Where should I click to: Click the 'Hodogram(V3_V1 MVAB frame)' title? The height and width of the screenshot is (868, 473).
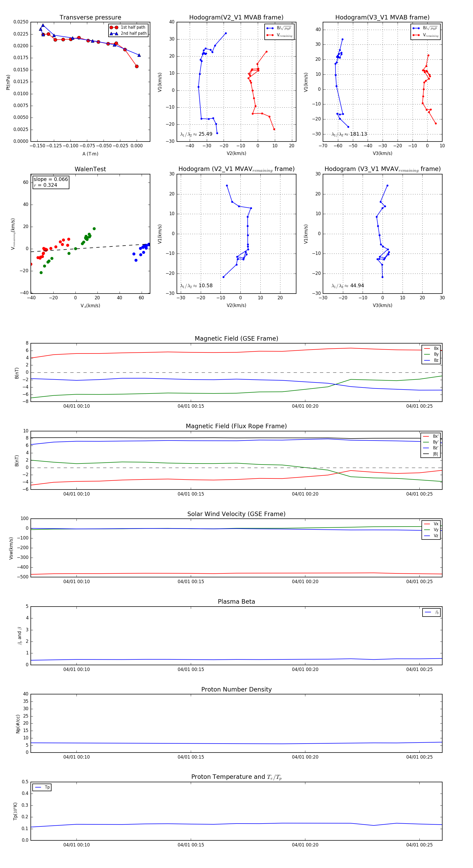[382, 18]
